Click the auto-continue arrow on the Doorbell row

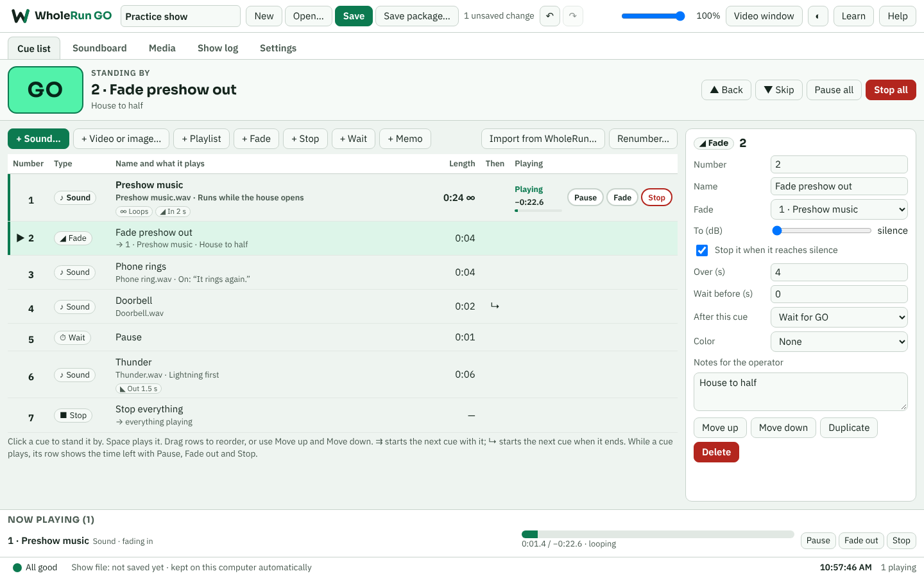click(495, 306)
